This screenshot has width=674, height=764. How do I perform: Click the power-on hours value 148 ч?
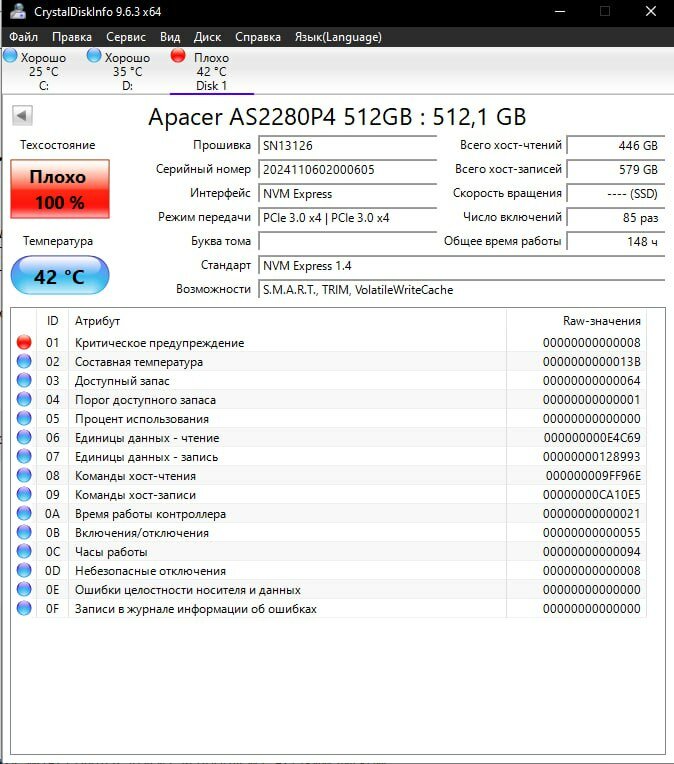pyautogui.click(x=616, y=241)
